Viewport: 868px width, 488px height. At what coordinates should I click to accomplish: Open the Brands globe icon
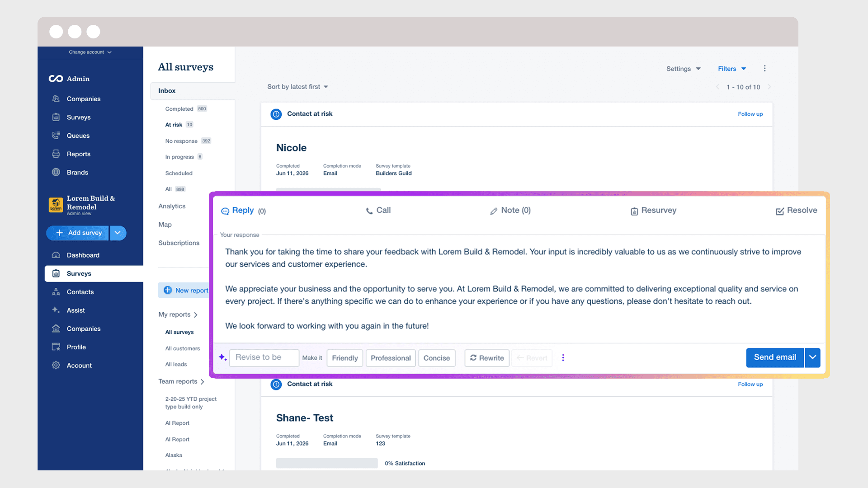click(x=56, y=172)
